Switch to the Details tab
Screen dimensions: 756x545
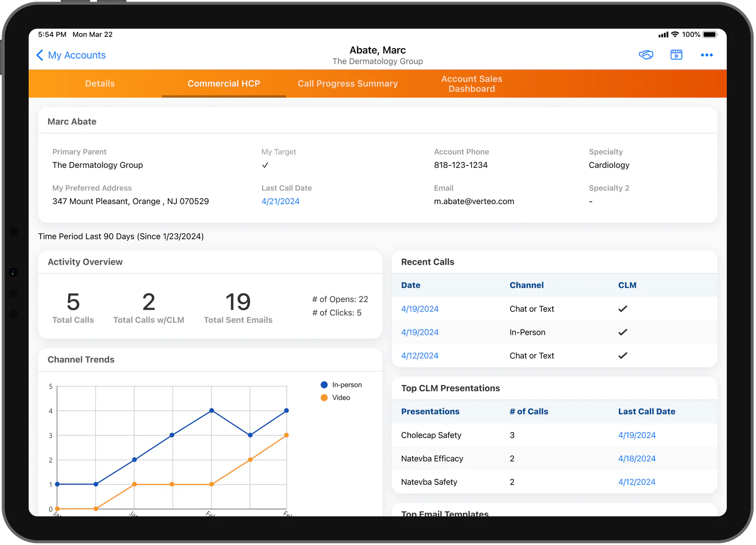pyautogui.click(x=100, y=84)
